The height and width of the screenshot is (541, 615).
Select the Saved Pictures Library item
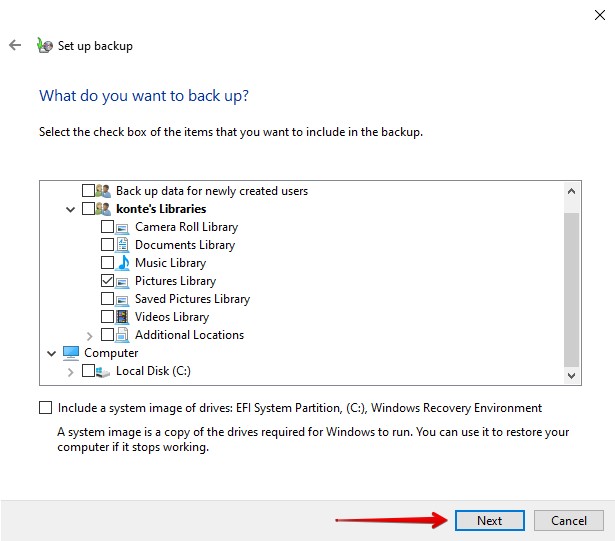[x=192, y=299]
